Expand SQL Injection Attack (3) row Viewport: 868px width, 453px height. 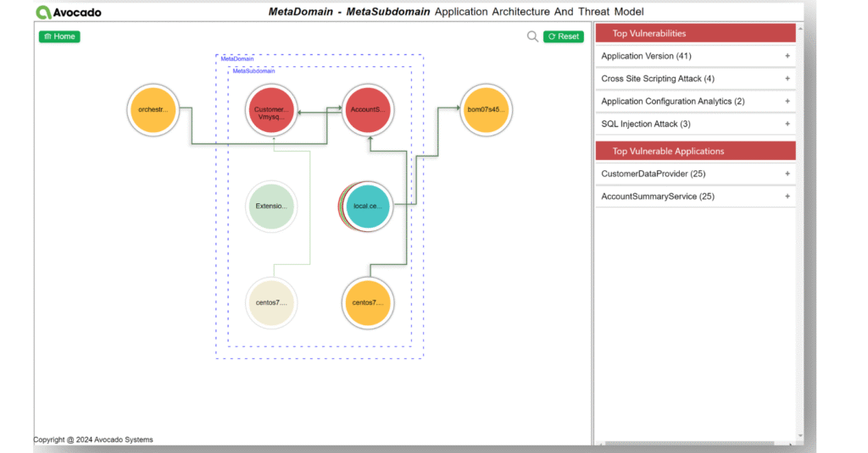pyautogui.click(x=787, y=124)
